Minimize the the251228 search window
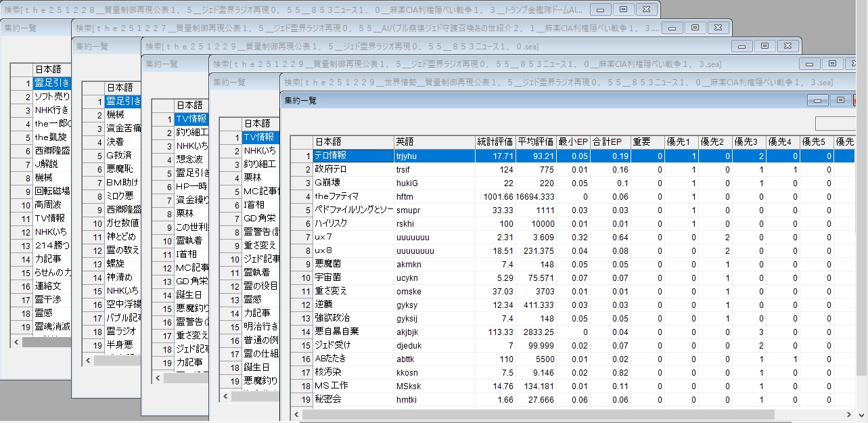Viewport: 868px width, 423px height. pos(601,9)
